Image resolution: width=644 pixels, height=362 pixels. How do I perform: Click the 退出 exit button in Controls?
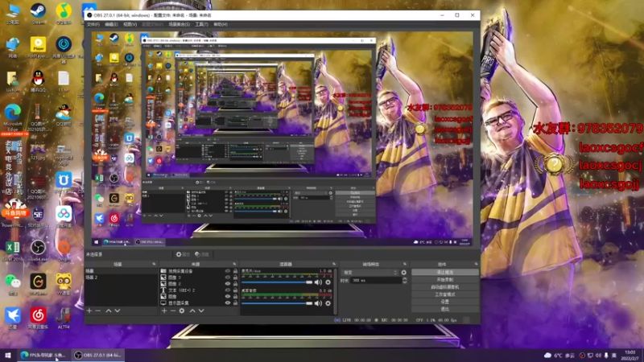click(445, 309)
